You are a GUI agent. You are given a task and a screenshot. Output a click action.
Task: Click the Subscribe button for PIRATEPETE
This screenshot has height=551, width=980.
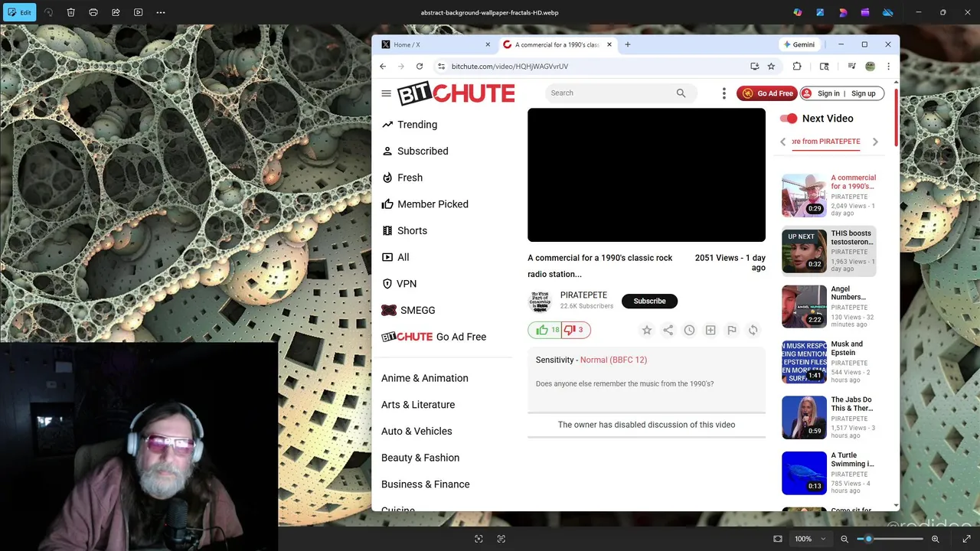[649, 301]
